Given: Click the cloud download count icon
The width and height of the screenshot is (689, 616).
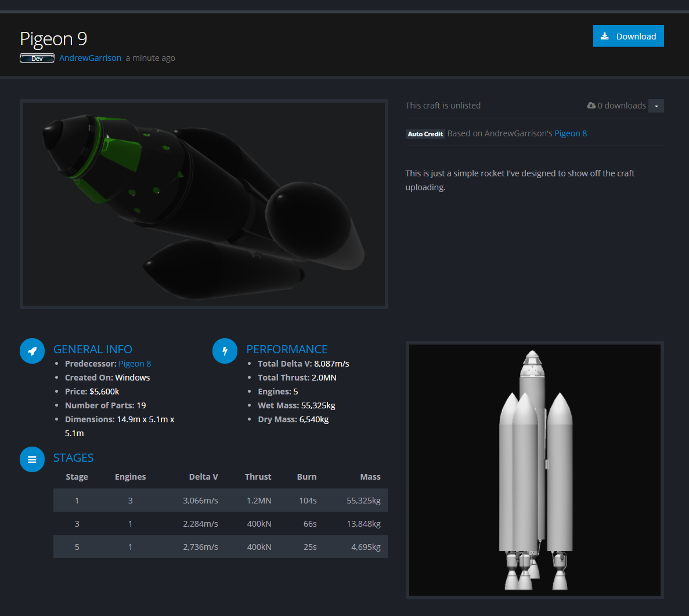Looking at the screenshot, I should tap(591, 106).
